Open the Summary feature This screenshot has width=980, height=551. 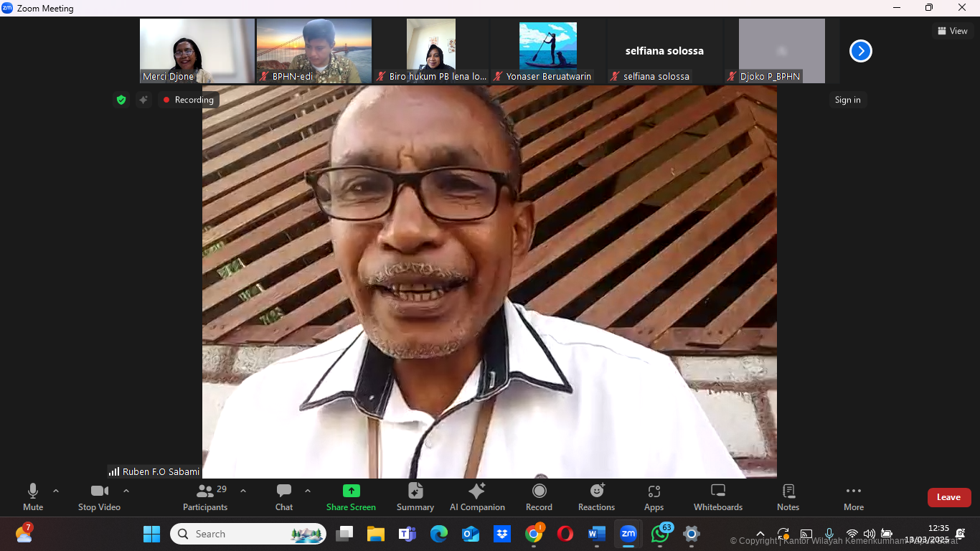[x=415, y=496]
